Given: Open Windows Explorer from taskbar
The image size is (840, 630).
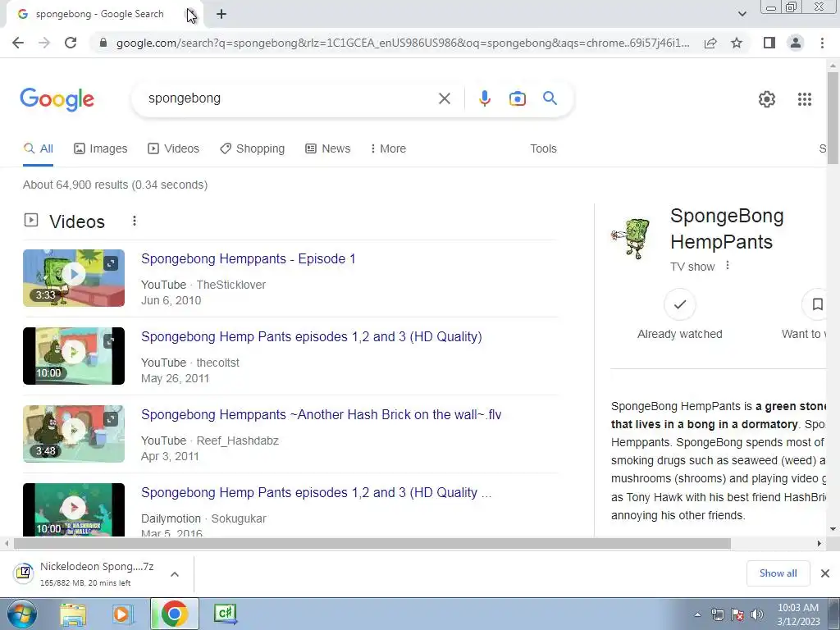Looking at the screenshot, I should click(x=73, y=614).
